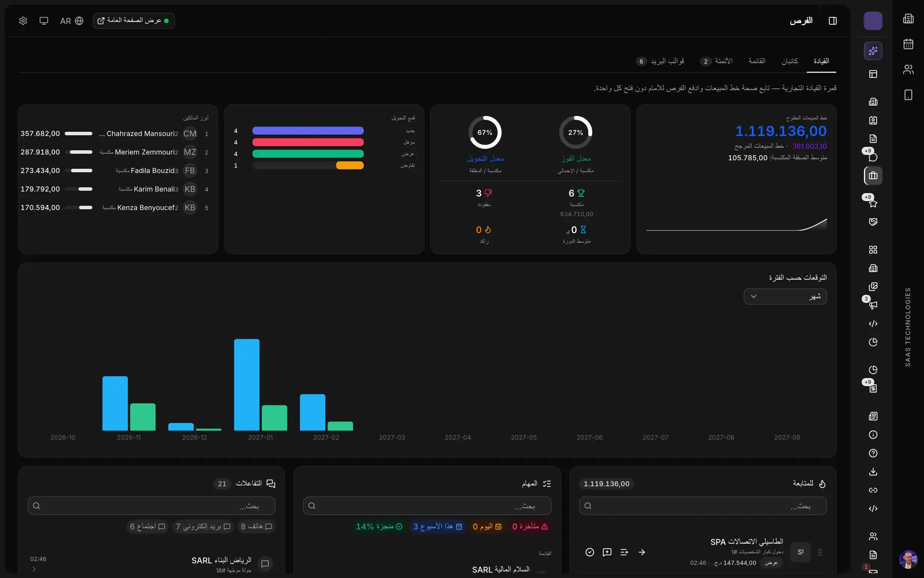924x578 pixels.
Task: Open the megaphone campaigns sidebar icon
Action: pyautogui.click(x=873, y=305)
